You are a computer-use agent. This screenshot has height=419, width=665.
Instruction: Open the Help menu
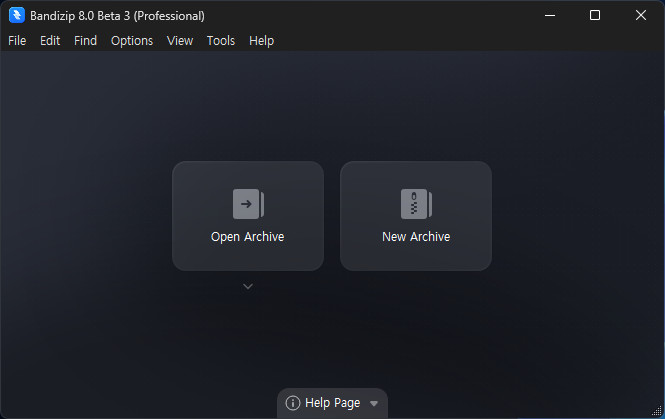[x=261, y=41]
